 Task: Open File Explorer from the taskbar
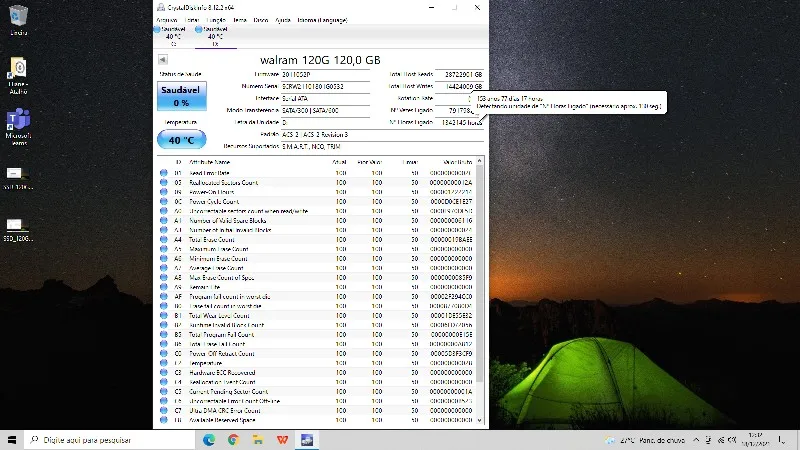(x=258, y=440)
